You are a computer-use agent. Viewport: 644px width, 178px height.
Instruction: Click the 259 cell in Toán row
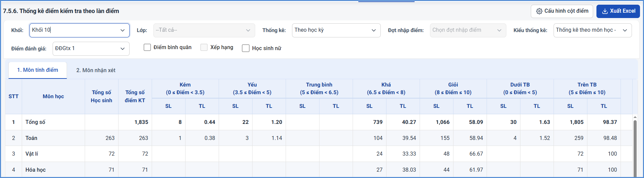(570, 138)
